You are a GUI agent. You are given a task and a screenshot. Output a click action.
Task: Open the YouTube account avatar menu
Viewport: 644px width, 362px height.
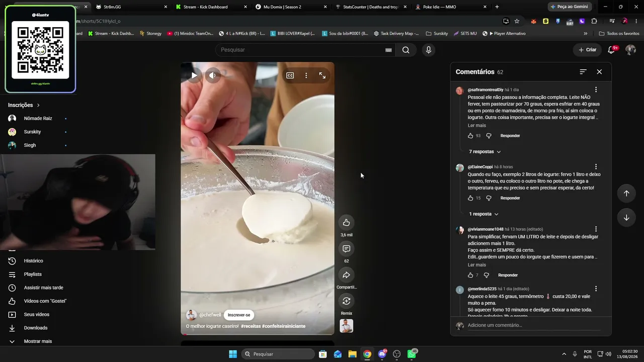point(630,50)
